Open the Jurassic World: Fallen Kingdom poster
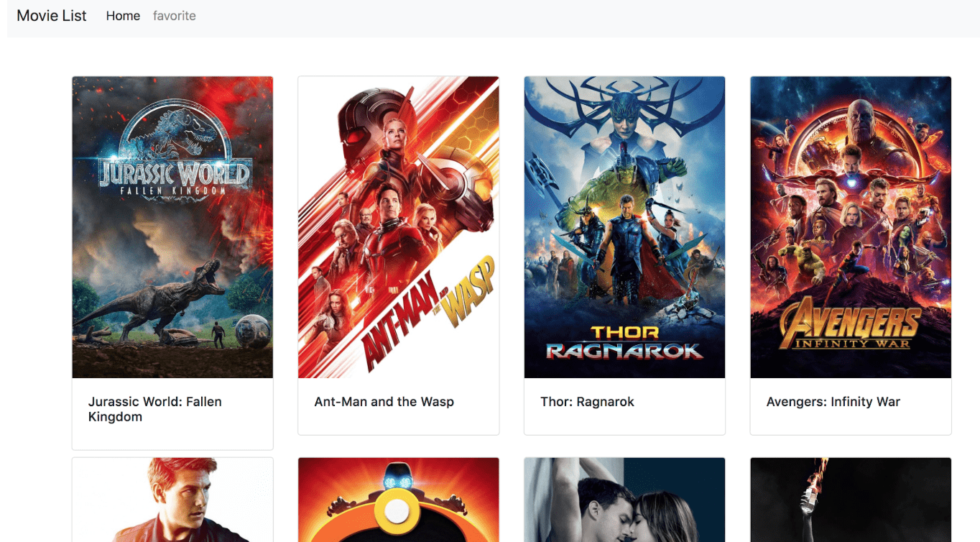980x542 pixels. [x=172, y=227]
